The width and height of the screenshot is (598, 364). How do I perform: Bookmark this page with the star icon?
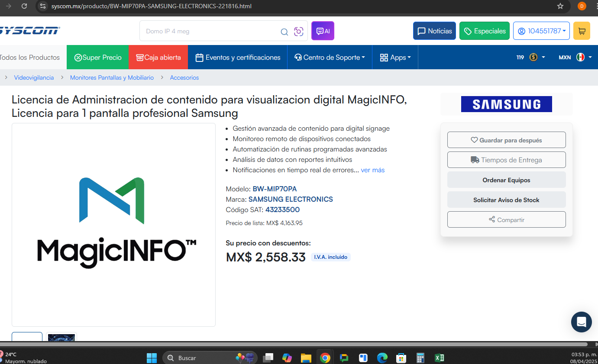560,6
